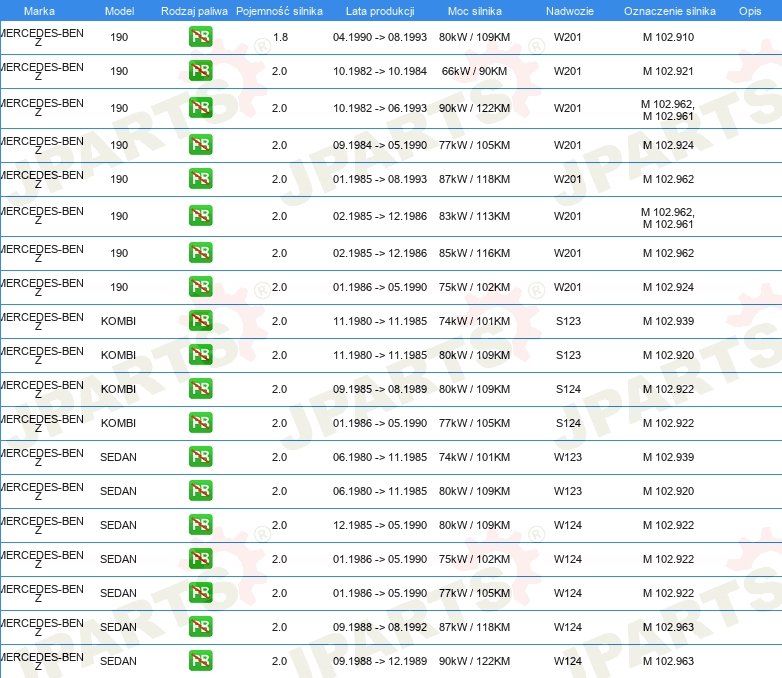Click fuel icon for KOMBI S123 80kW / 109KM row
Viewport: 782px width, 678px height.
click(x=200, y=354)
